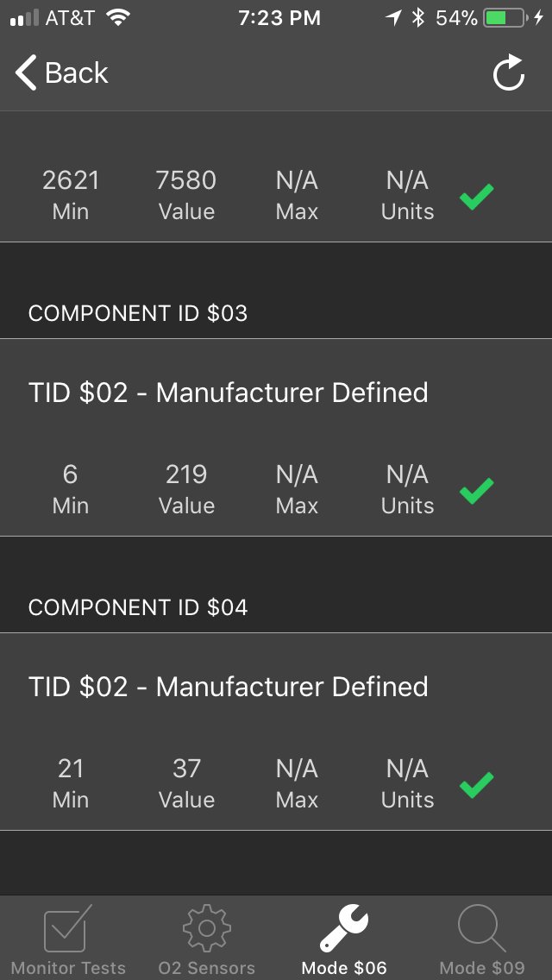Tap the Bluetooth icon in status bar
This screenshot has height=980, width=552.
click(x=417, y=17)
